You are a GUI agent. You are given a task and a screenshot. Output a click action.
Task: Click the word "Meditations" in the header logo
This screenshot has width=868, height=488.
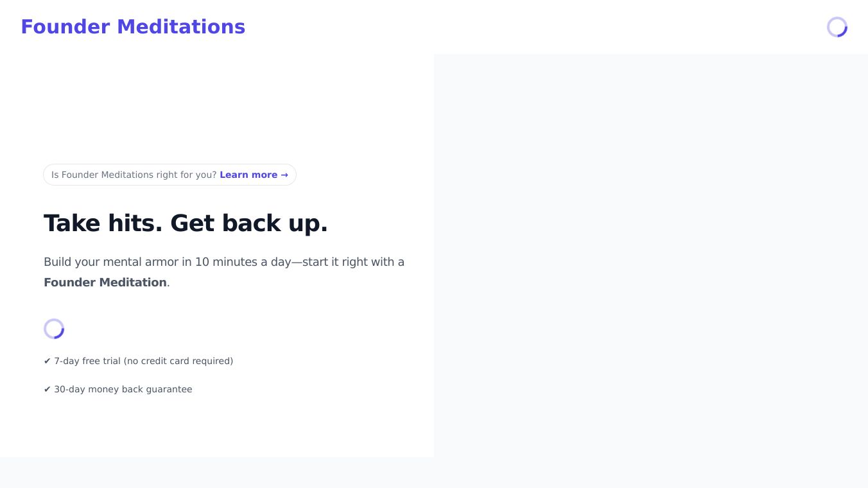(x=181, y=27)
